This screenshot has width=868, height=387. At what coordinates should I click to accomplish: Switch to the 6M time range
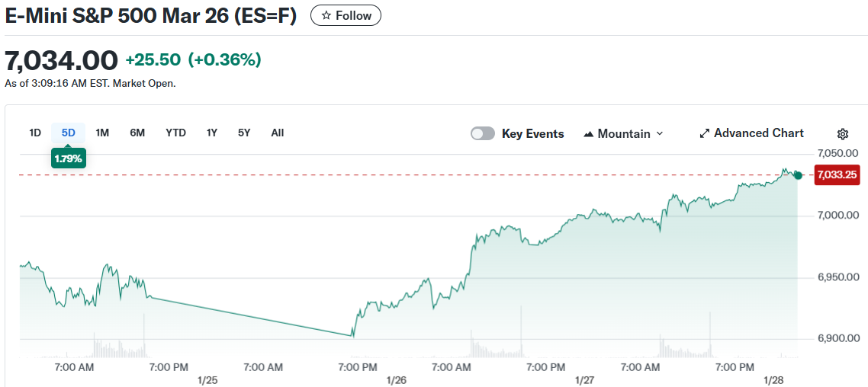click(137, 133)
